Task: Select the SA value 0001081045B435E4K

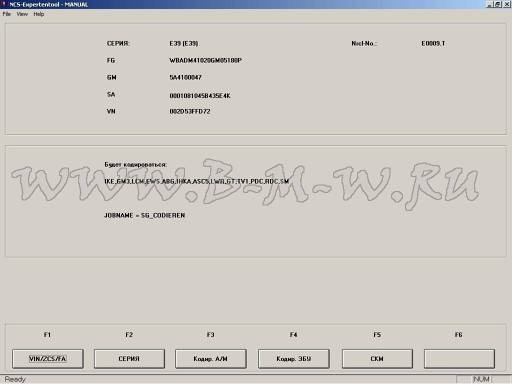Action: tap(200, 96)
